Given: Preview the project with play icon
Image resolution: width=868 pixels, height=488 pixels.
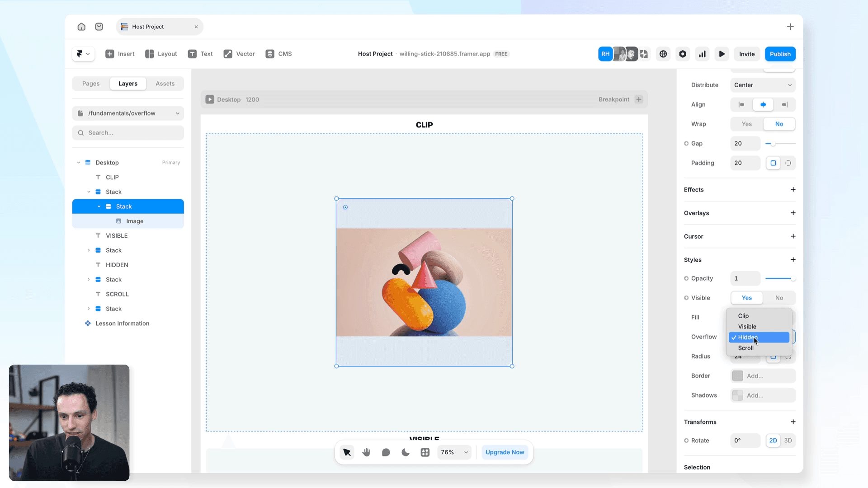Looking at the screenshot, I should (x=722, y=54).
